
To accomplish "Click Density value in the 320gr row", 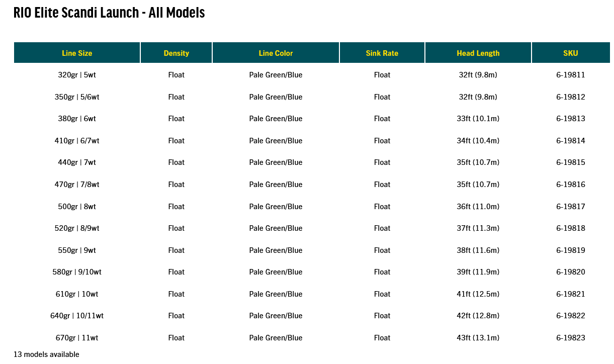I will click(x=177, y=75).
